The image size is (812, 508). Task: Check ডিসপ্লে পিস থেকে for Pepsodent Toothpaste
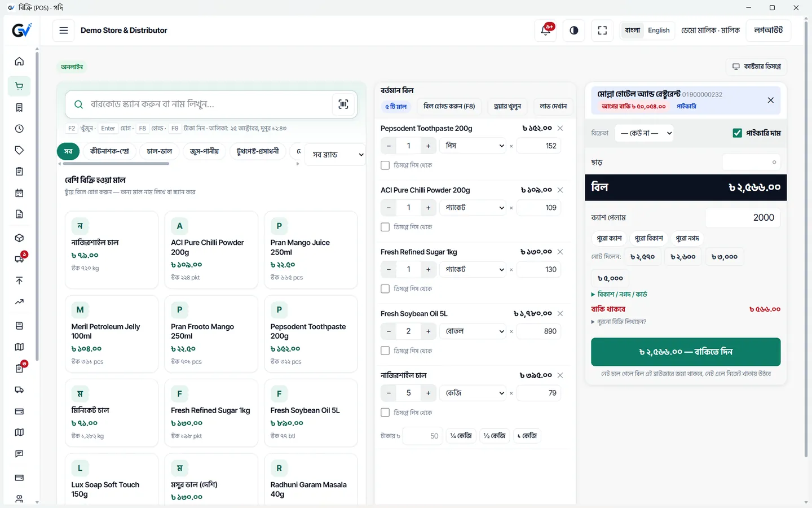pyautogui.click(x=385, y=165)
